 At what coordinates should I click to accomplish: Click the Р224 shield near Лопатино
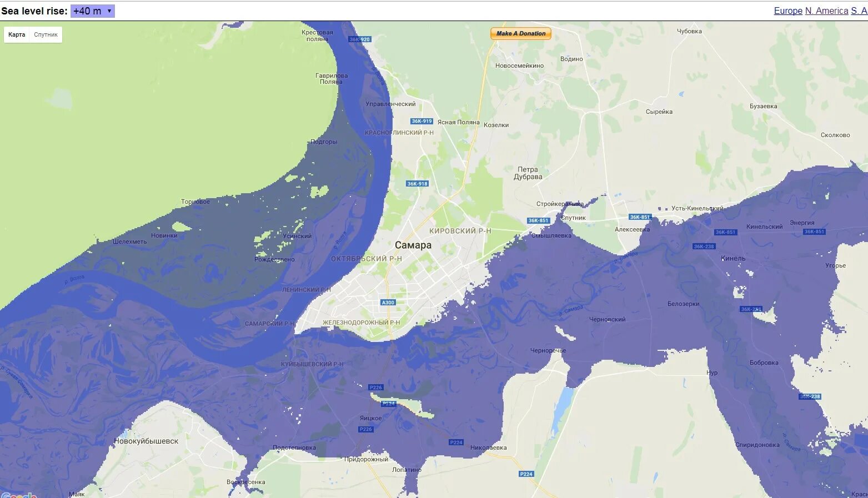389,403
